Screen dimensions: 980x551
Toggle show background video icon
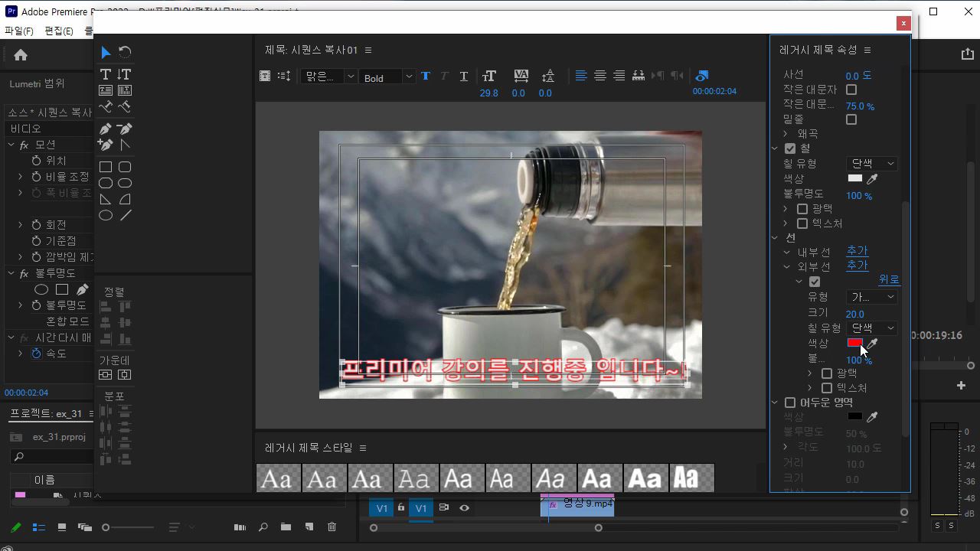tap(702, 76)
